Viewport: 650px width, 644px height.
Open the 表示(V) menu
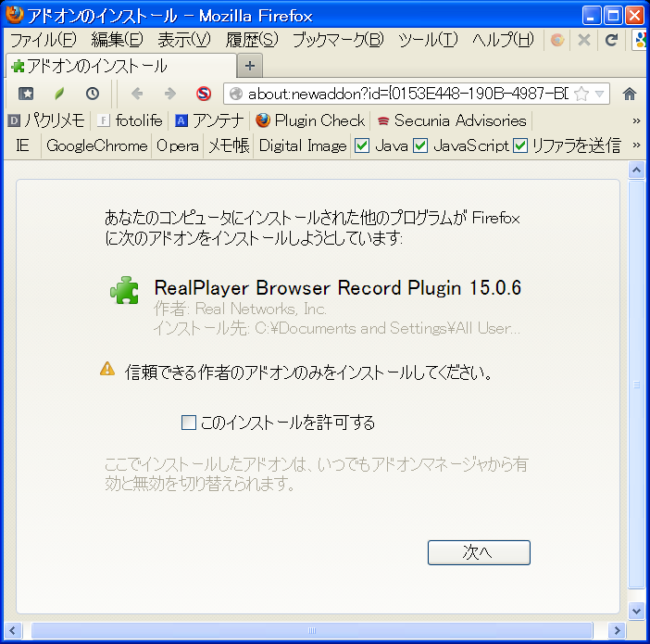coord(184,40)
